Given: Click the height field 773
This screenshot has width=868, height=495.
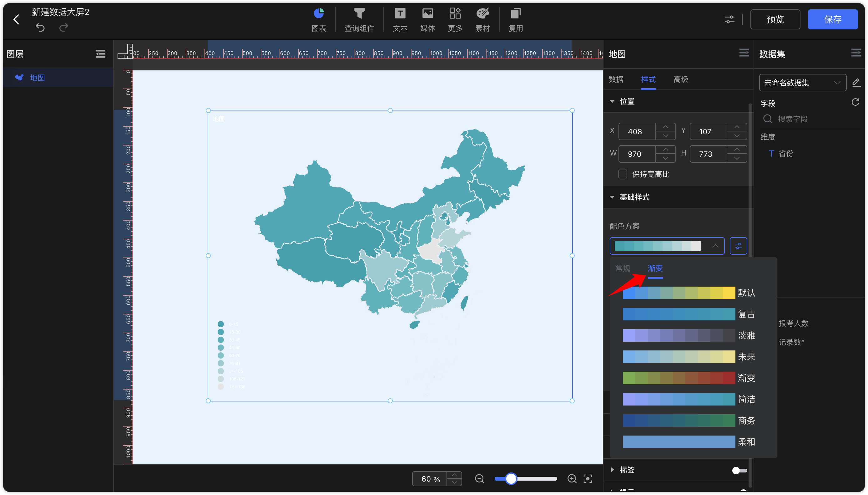Looking at the screenshot, I should tap(708, 154).
